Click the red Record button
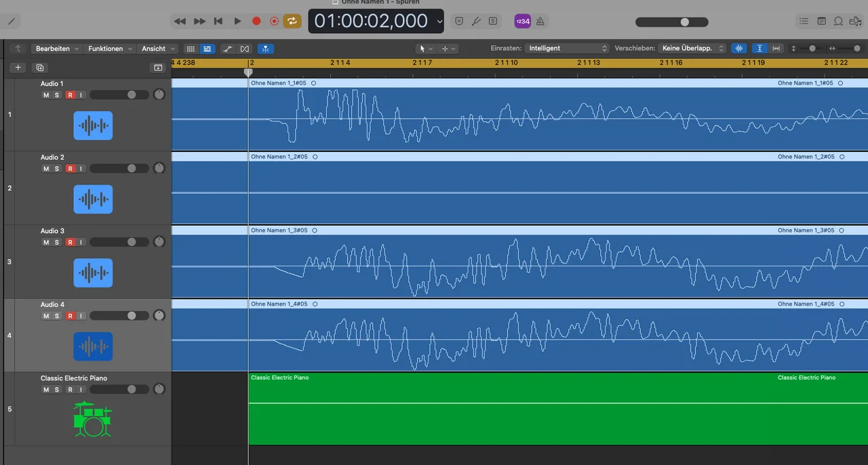This screenshot has height=465, width=868. pyautogui.click(x=256, y=21)
